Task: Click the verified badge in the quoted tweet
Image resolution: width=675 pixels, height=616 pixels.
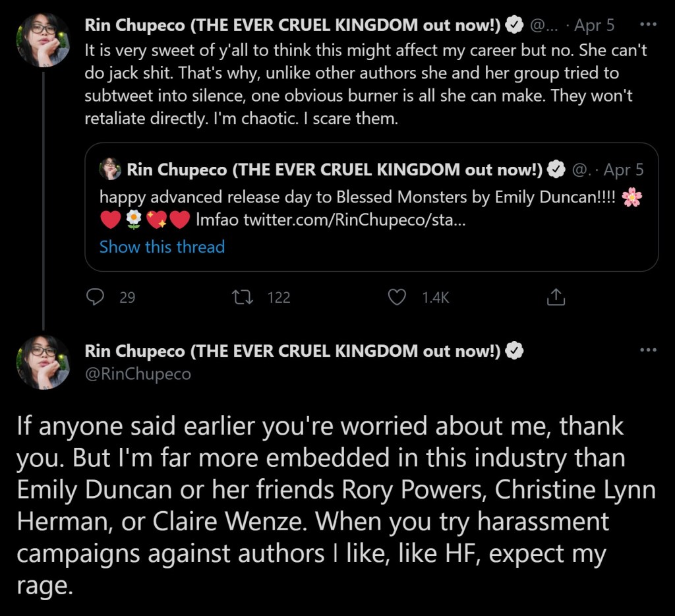Action: coord(557,169)
